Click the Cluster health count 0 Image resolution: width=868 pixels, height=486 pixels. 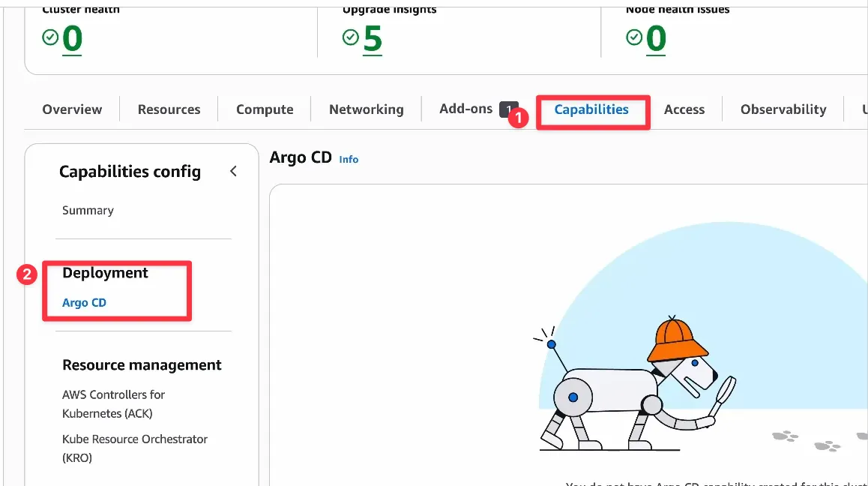pos(72,39)
